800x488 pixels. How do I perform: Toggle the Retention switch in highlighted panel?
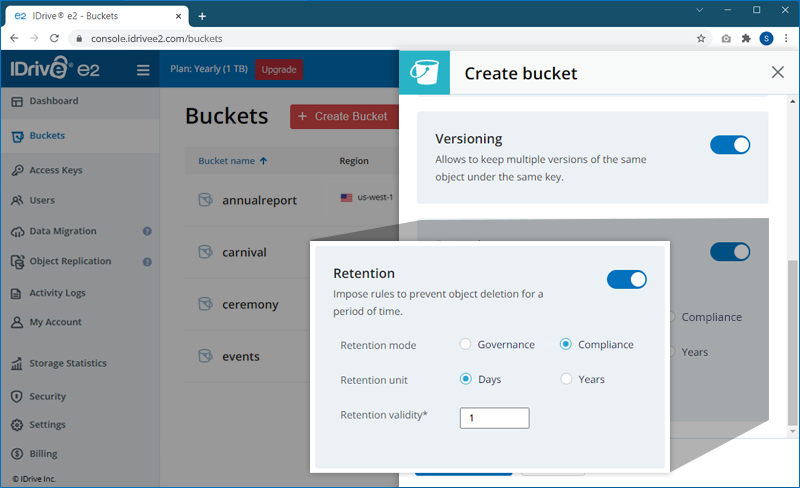627,279
